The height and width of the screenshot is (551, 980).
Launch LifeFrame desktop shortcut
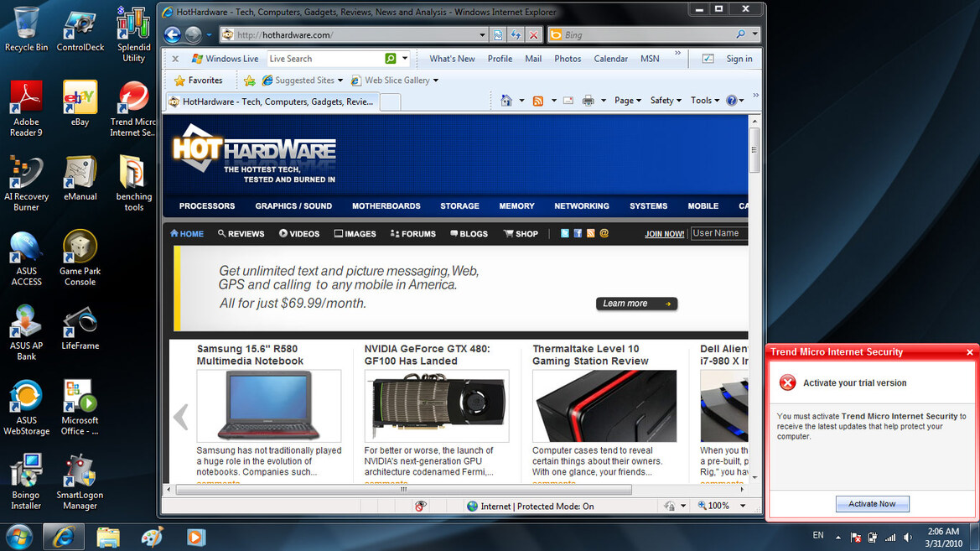(80, 327)
